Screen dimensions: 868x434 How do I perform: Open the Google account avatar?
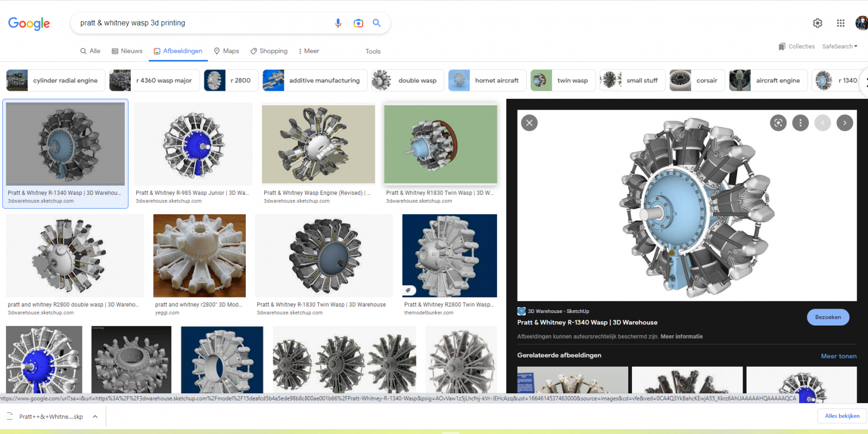[861, 23]
